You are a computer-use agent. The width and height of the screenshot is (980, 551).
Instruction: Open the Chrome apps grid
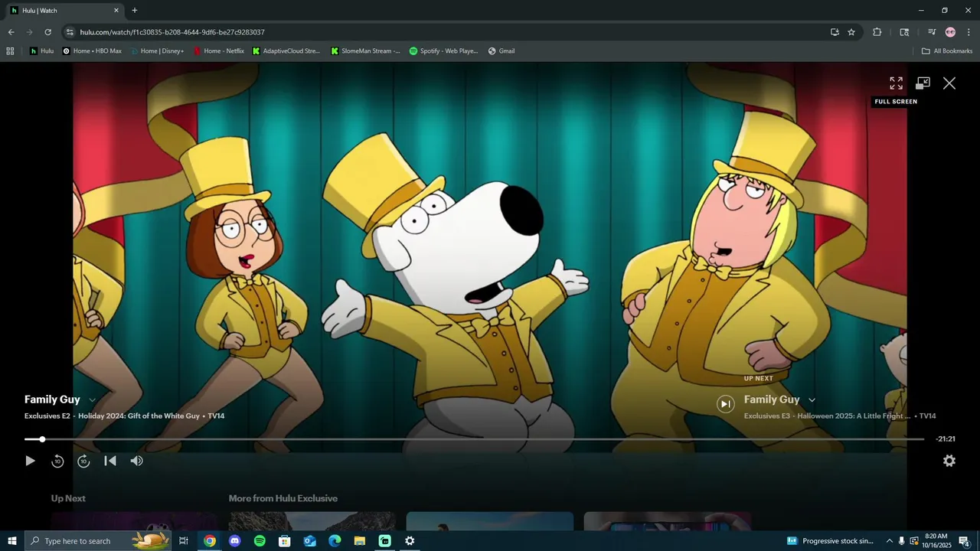[x=10, y=51]
